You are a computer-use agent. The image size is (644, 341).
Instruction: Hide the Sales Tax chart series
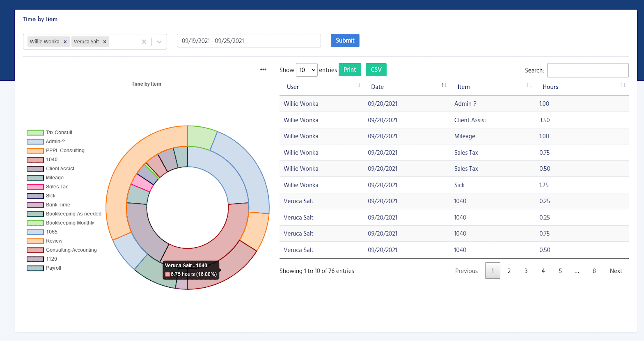click(x=57, y=187)
